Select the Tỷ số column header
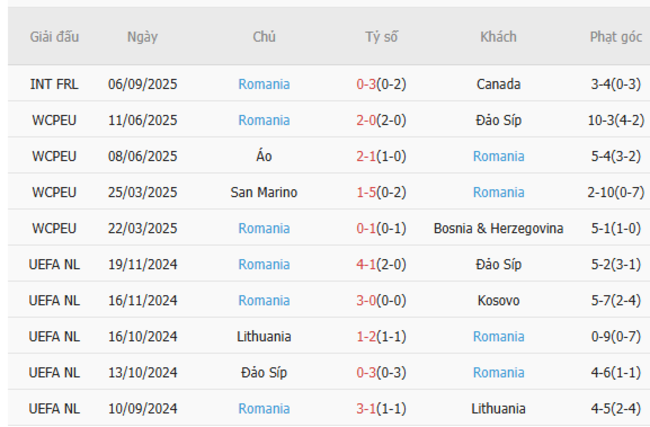 click(381, 37)
